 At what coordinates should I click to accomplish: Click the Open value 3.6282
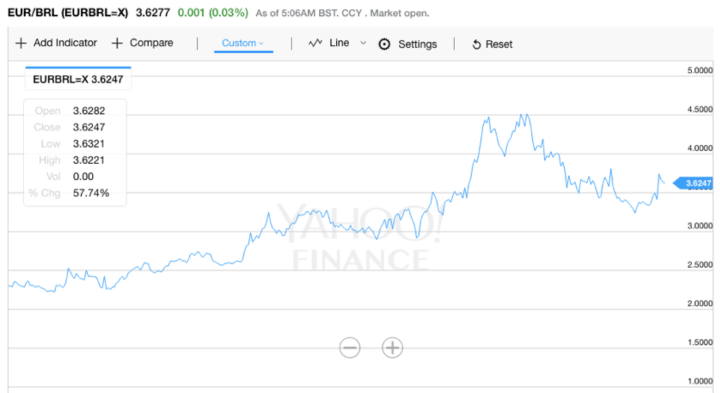89,111
